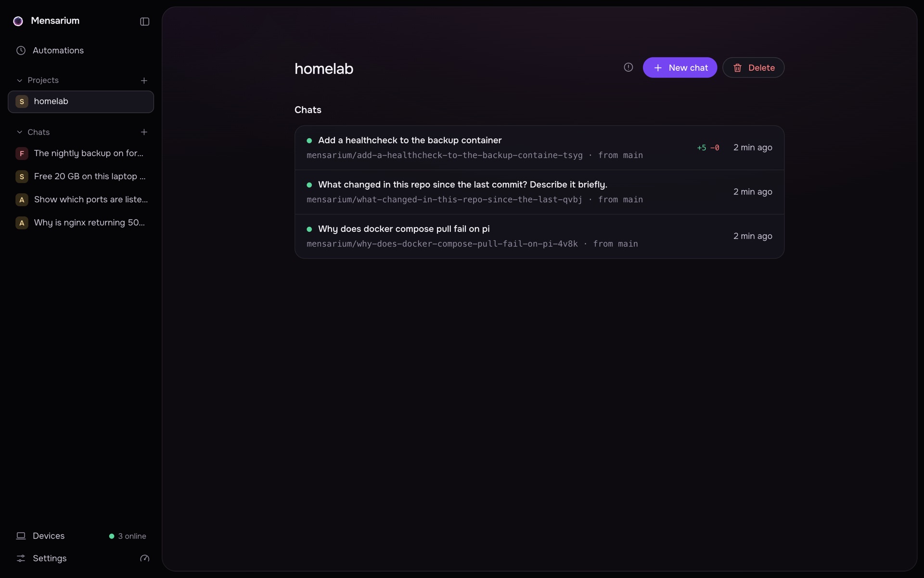Screen dimensions: 924x578
Task: Click the Devices laptop icon
Action: (21, 536)
